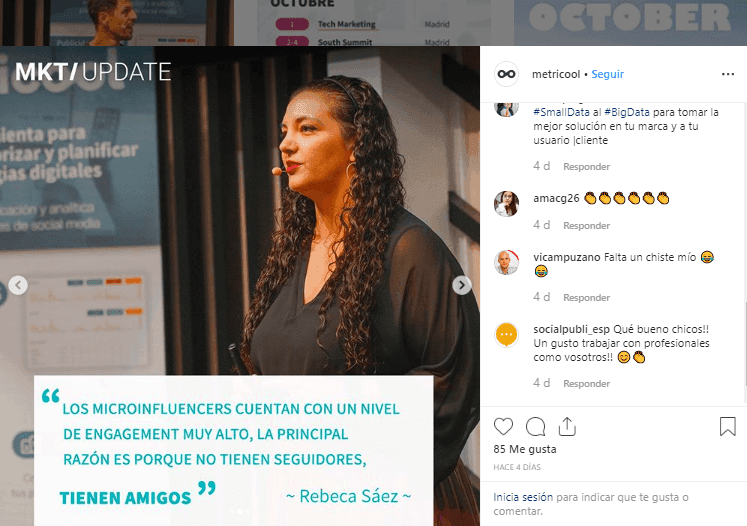Share the post using the share icon
747x526 pixels.
tap(567, 426)
